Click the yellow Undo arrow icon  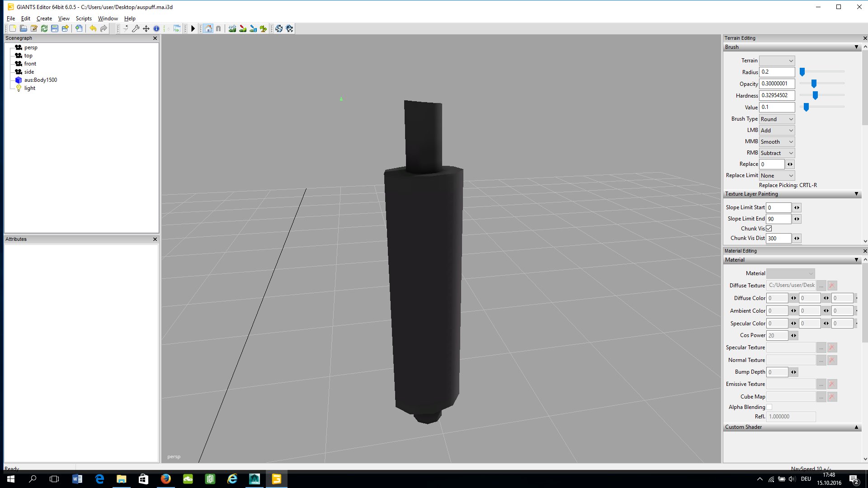(x=93, y=28)
